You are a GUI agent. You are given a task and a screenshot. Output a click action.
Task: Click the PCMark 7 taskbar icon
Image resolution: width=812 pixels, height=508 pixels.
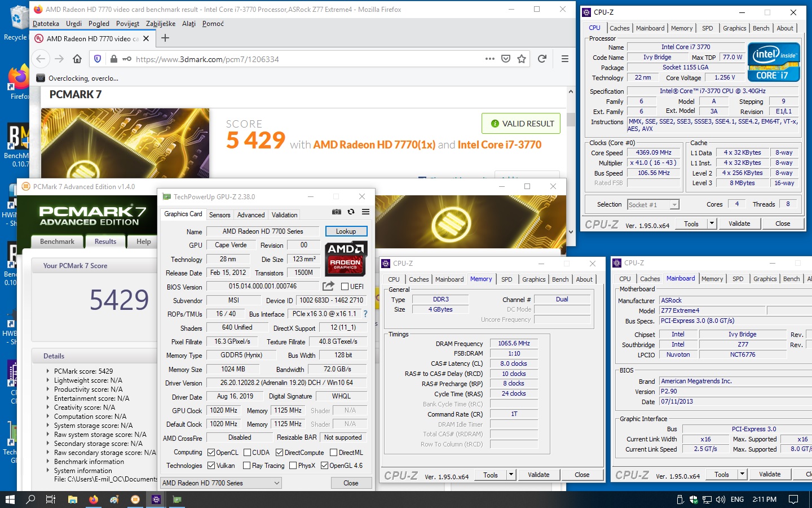(135, 499)
